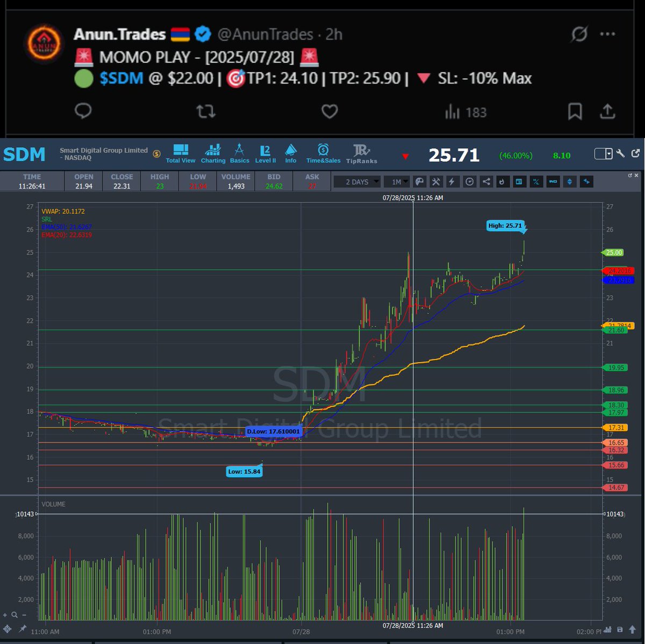This screenshot has width=645, height=644.
Task: Pop out the quote panel
Action: pos(635,154)
